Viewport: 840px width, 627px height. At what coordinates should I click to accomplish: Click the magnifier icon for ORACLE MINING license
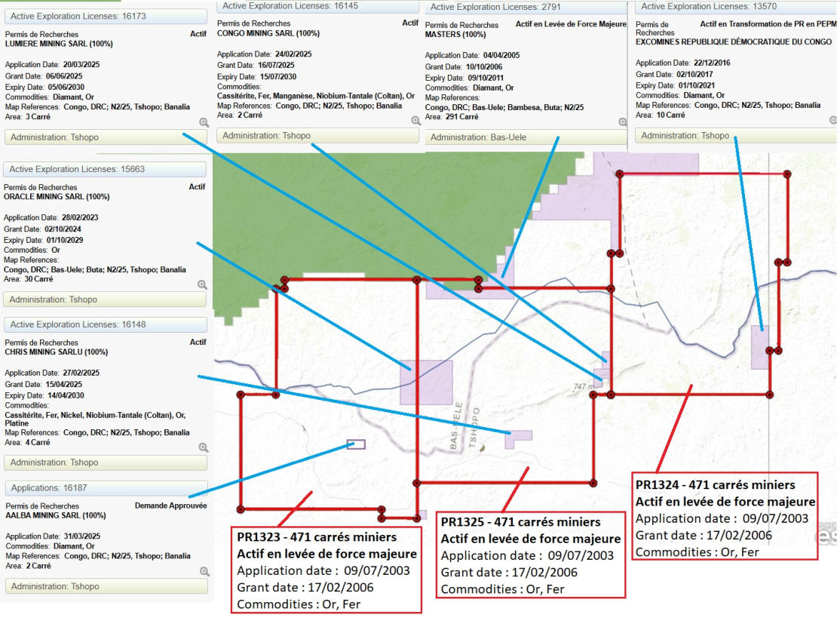pyautogui.click(x=202, y=284)
